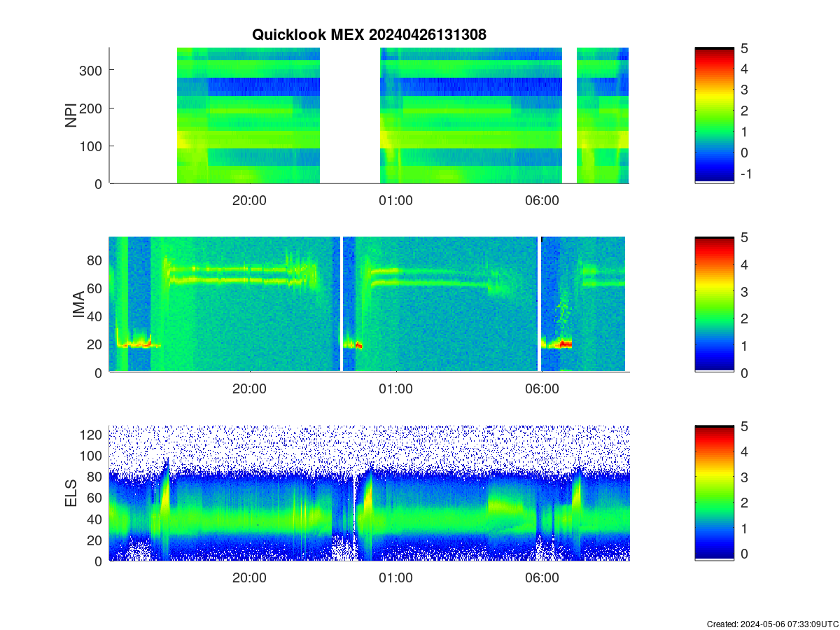Select the 20:00 time label under ELS panel
The width and height of the screenshot is (840, 630).
[249, 578]
